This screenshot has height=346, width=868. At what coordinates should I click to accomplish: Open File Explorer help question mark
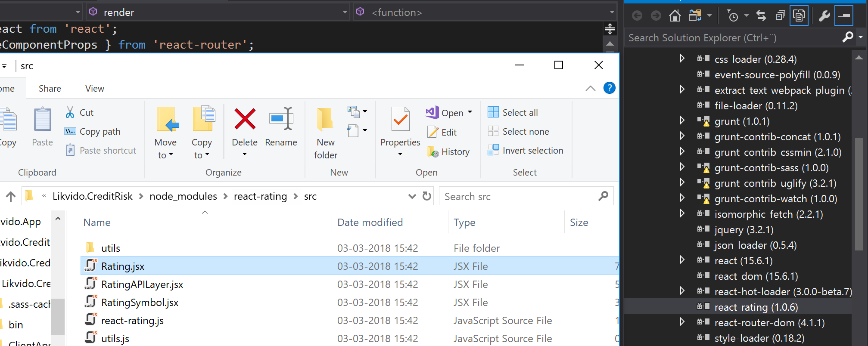point(609,88)
